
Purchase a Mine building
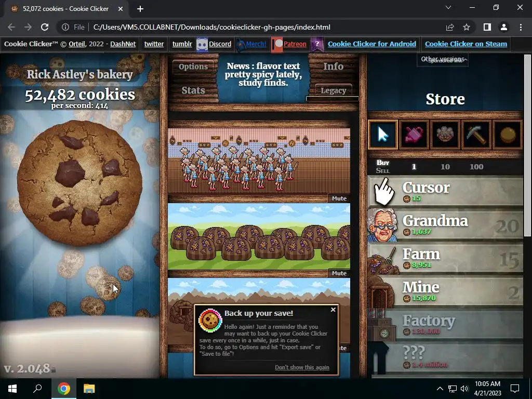pos(445,292)
